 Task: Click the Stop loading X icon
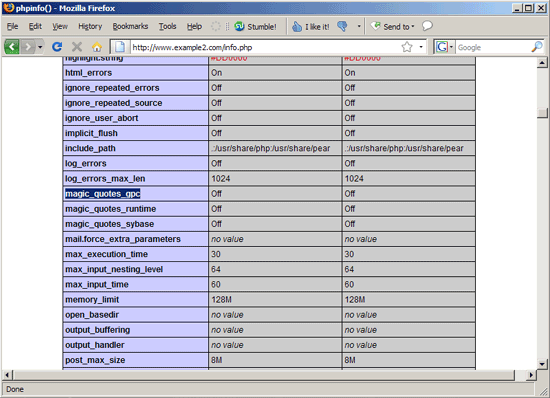coord(77,47)
